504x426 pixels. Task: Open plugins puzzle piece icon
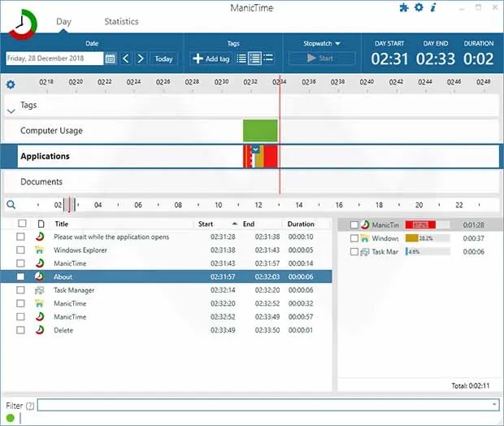coord(405,8)
